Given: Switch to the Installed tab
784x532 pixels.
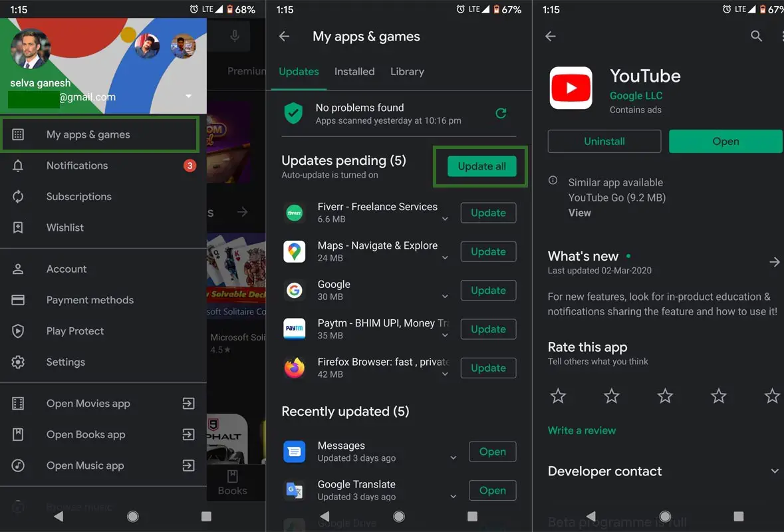Looking at the screenshot, I should [354, 72].
